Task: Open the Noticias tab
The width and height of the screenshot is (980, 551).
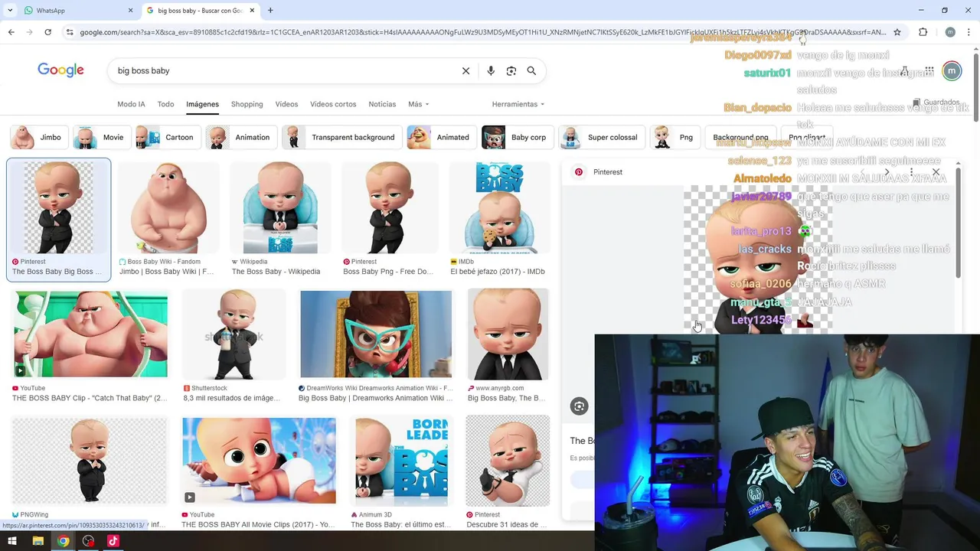Action: point(382,104)
